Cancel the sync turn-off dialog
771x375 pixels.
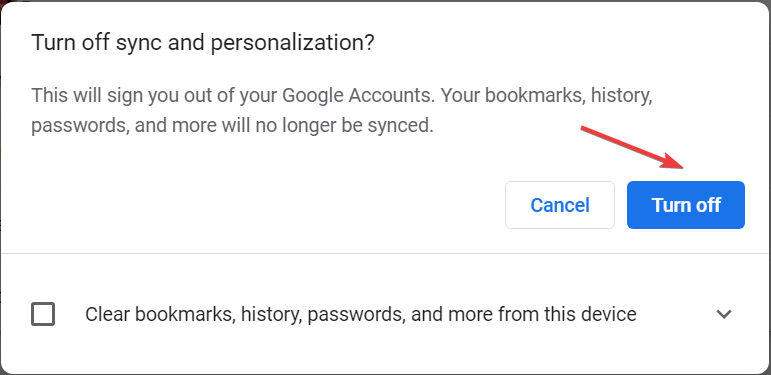coord(560,205)
